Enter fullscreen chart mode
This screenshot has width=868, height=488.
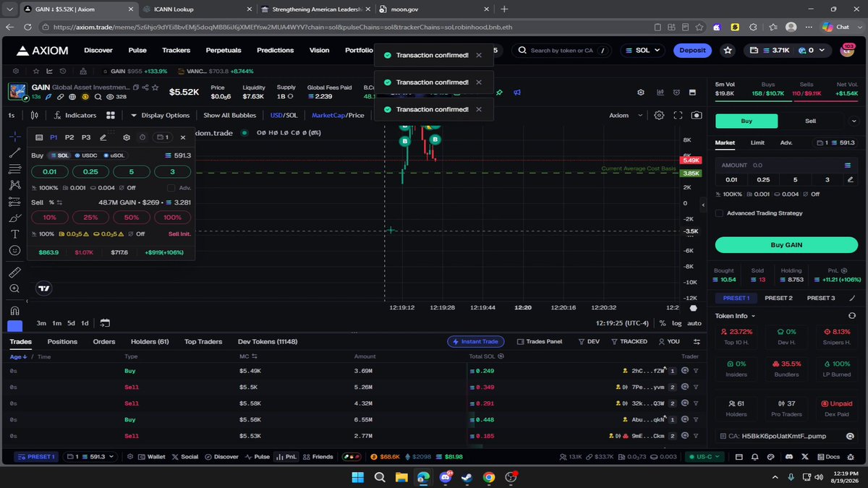point(678,115)
